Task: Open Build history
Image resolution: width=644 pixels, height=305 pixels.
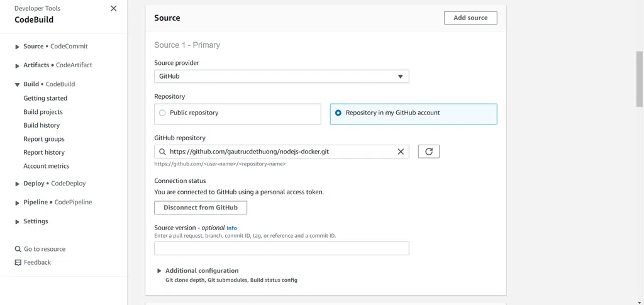Action: tap(42, 125)
